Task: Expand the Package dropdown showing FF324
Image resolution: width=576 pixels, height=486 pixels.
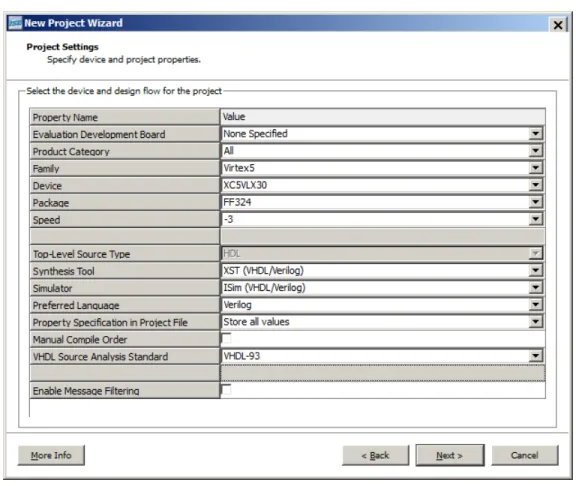Action: tap(536, 202)
